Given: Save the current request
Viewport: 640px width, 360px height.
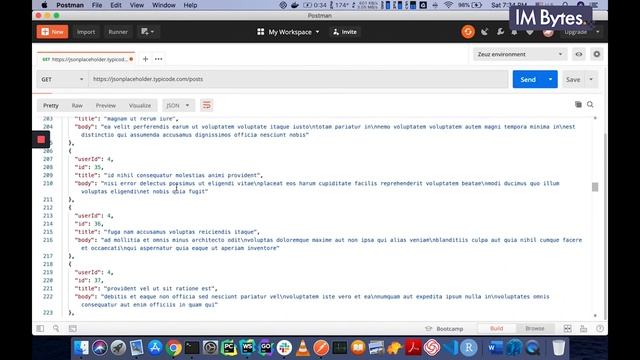Looking at the screenshot, I should click(573, 80).
